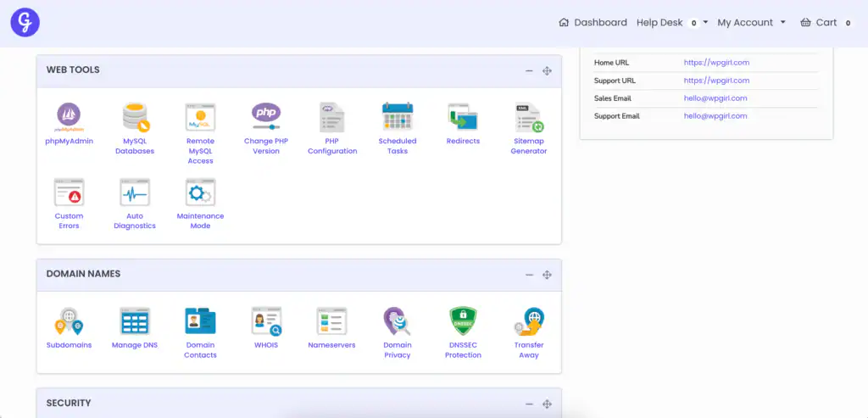This screenshot has height=418, width=868.
Task: Click the Support URL row label
Action: (x=615, y=81)
